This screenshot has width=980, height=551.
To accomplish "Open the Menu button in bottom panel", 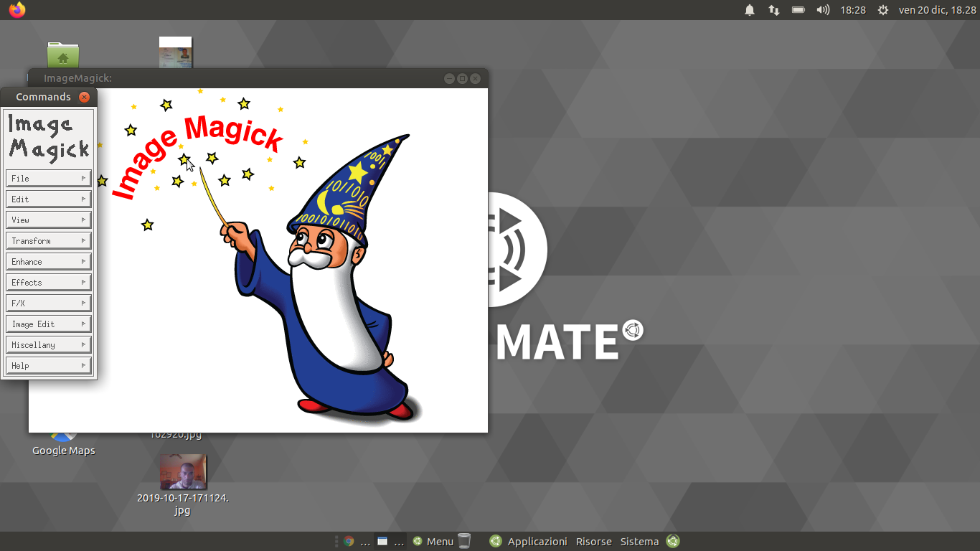I will [433, 542].
